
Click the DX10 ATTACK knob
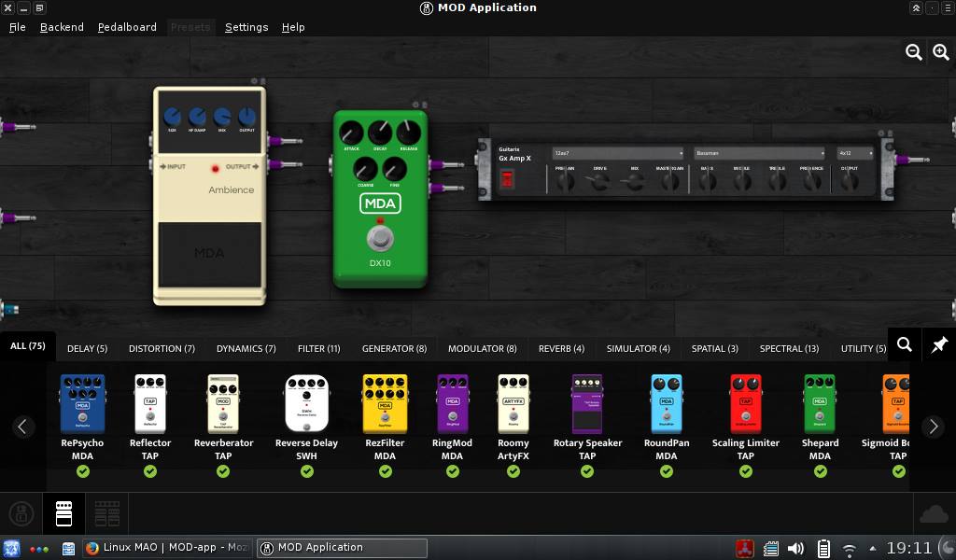click(351, 133)
